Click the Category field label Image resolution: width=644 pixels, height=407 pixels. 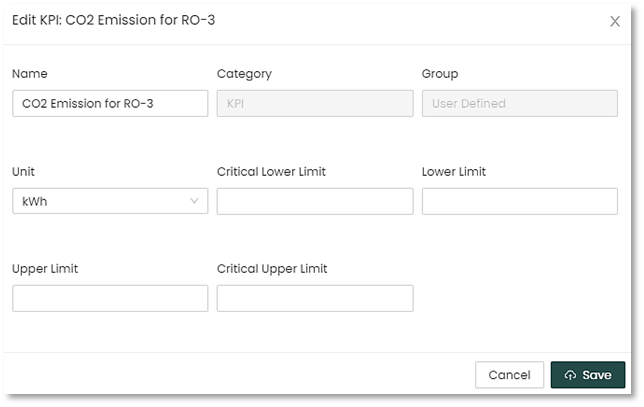[x=244, y=74]
